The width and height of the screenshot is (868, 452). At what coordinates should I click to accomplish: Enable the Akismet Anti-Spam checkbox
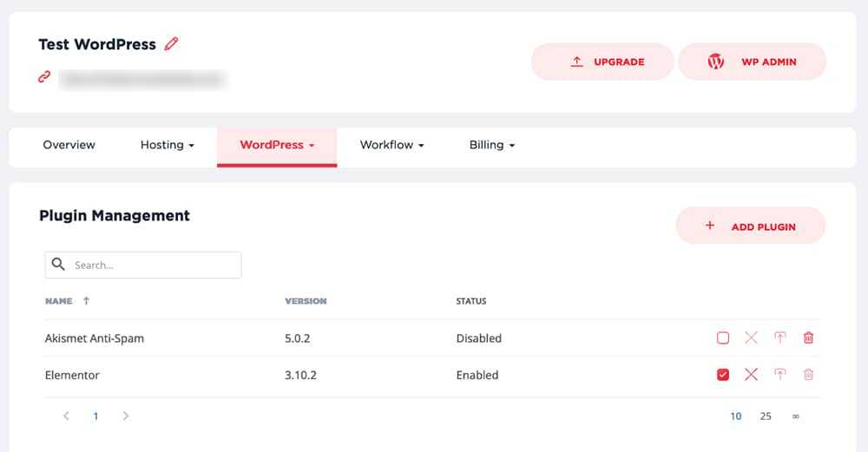(x=723, y=337)
